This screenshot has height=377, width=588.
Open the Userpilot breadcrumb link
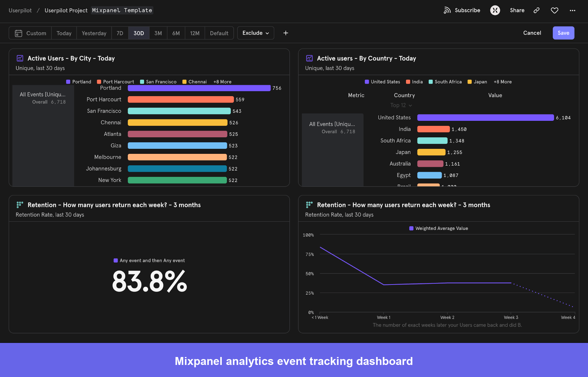click(x=20, y=10)
